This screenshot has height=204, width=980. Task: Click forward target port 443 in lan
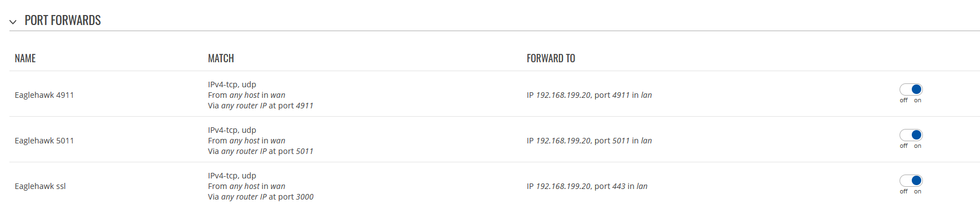pyautogui.click(x=587, y=186)
